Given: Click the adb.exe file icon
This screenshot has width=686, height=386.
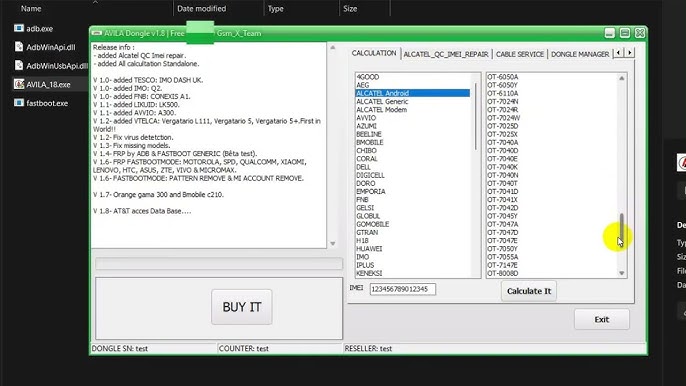Looking at the screenshot, I should coord(19,28).
